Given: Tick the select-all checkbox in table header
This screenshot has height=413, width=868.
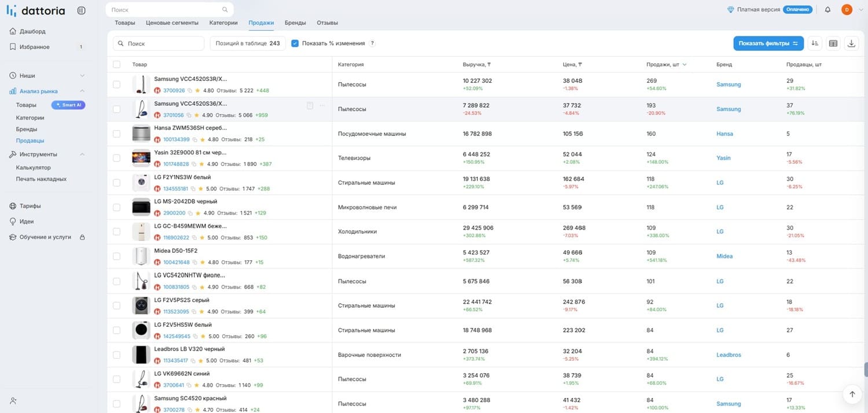Looking at the screenshot, I should coord(116,64).
